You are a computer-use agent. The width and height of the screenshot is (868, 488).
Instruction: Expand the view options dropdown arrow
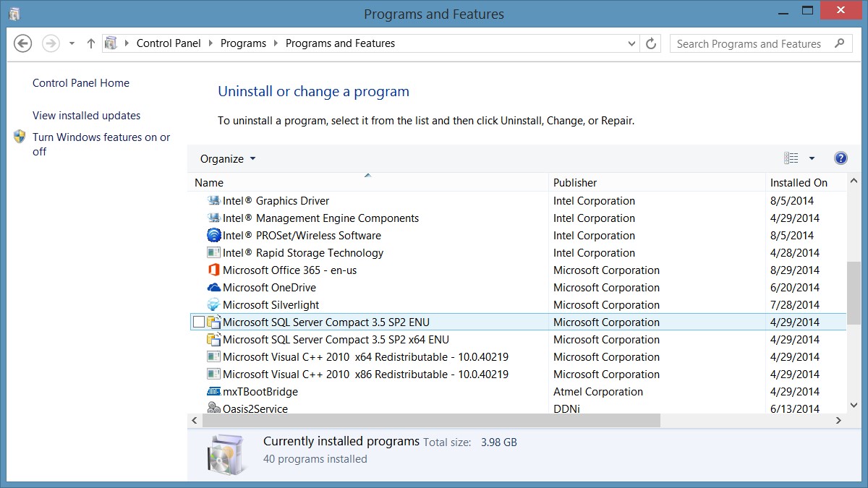810,158
